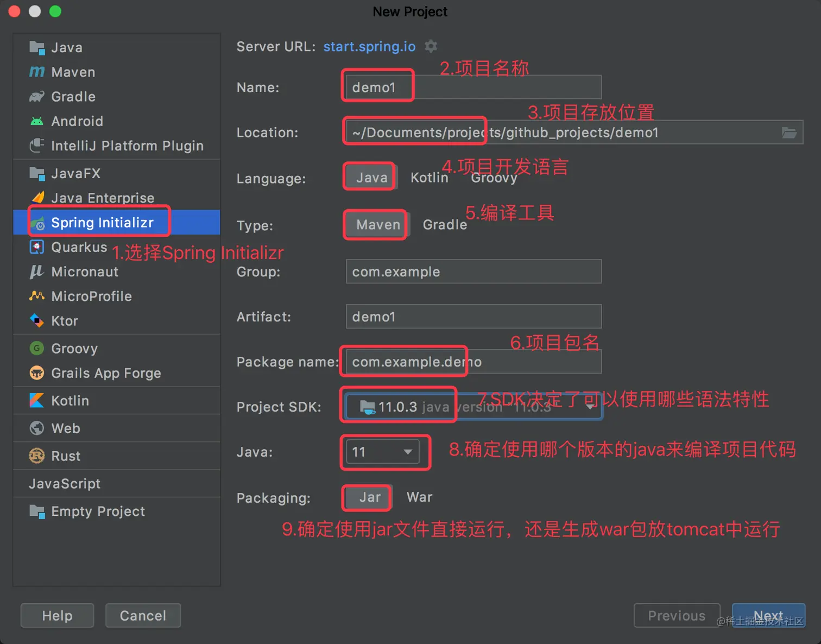Click the Java project type icon
Viewport: 821px width, 644px height.
point(37,48)
